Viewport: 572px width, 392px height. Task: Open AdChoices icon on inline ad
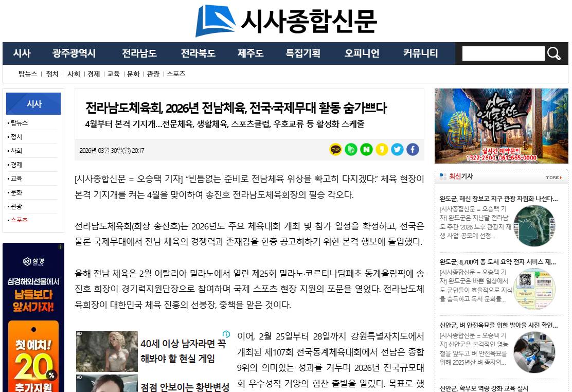click(x=226, y=334)
